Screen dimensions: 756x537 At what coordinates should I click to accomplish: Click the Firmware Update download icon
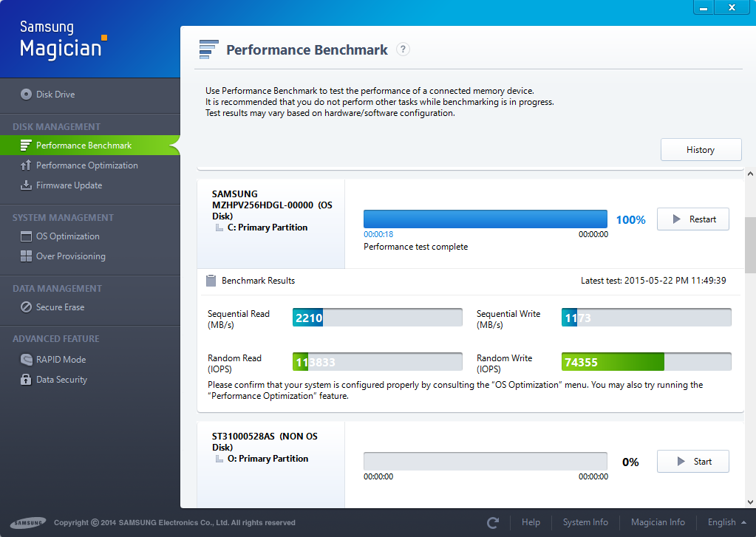click(x=26, y=185)
